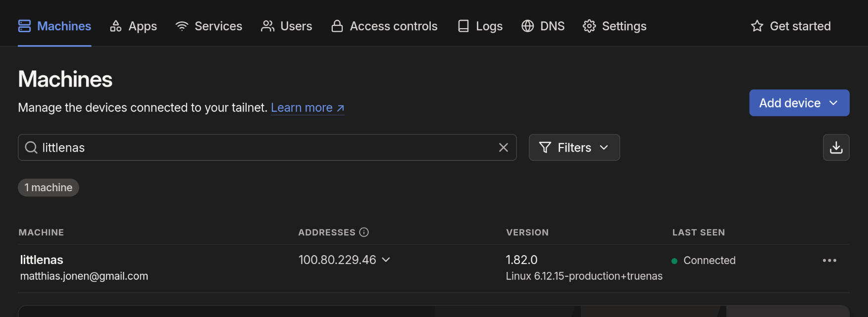The width and height of the screenshot is (868, 317).
Task: Click the export machines download icon
Action: (x=836, y=148)
